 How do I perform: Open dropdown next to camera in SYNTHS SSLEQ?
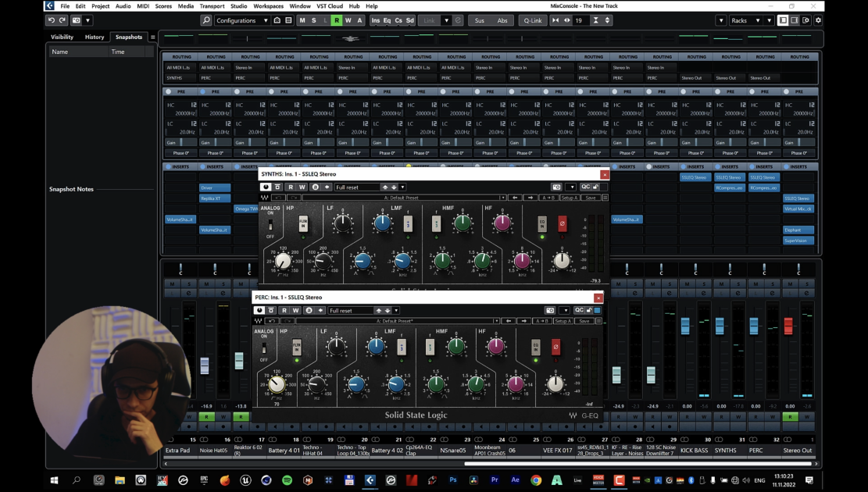click(x=572, y=187)
